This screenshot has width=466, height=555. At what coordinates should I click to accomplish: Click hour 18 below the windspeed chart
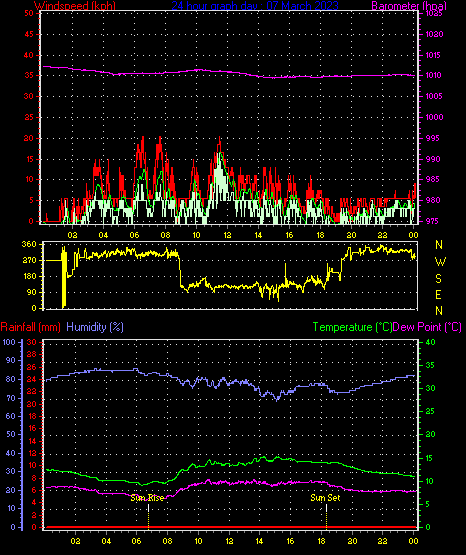click(320, 235)
